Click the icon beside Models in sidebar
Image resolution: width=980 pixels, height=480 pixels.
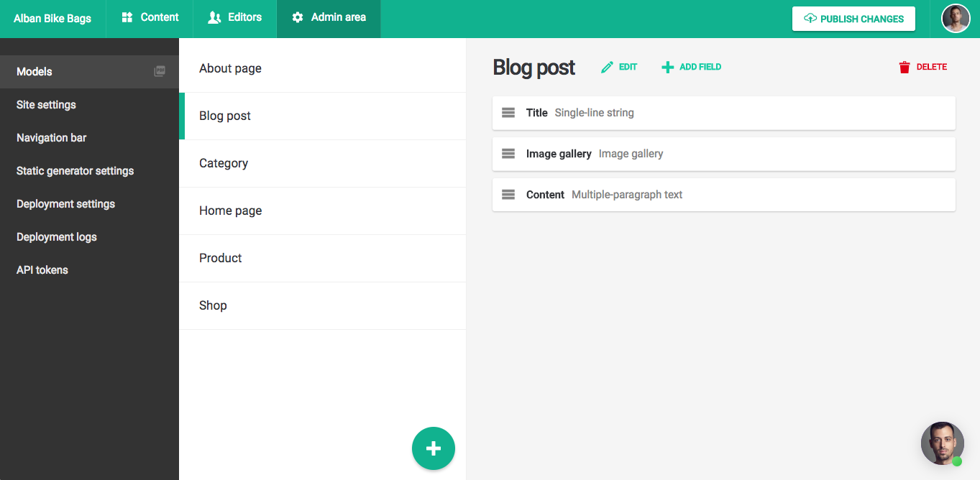(160, 71)
